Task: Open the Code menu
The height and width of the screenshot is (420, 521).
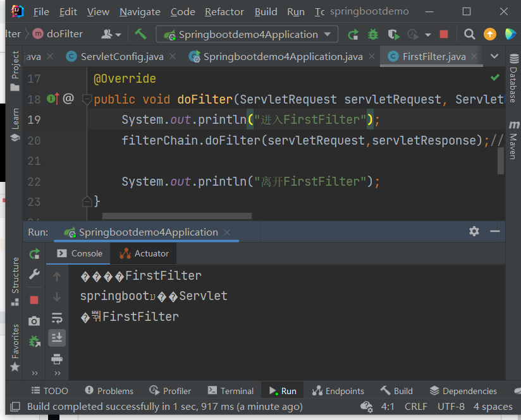Action: 183,12
